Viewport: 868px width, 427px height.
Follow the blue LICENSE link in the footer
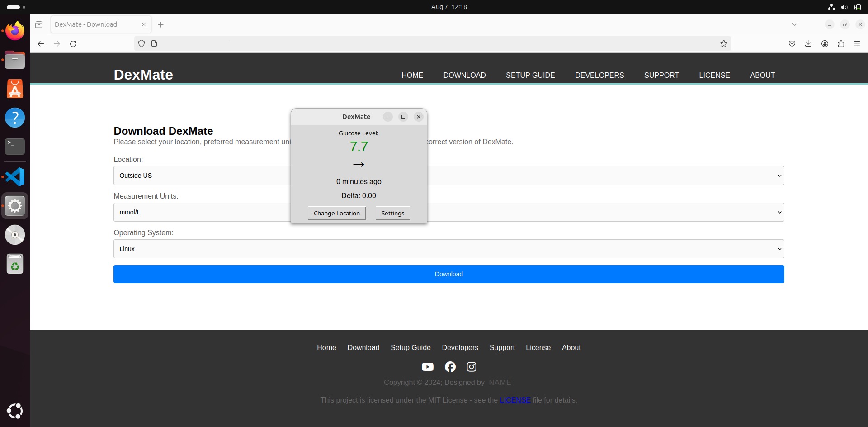click(x=515, y=400)
